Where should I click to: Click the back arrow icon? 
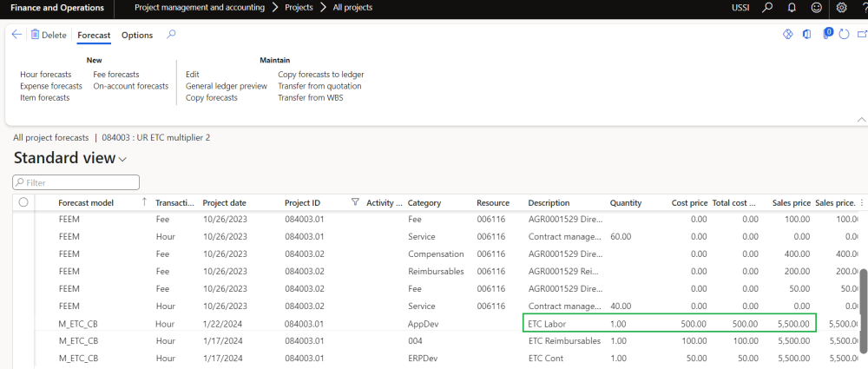[16, 35]
